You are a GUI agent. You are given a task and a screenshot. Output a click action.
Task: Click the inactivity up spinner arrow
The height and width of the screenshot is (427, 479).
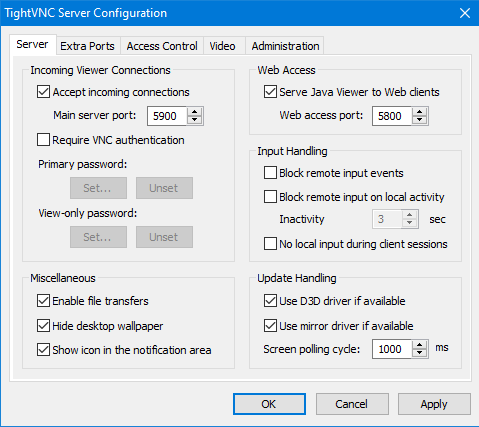[409, 215]
